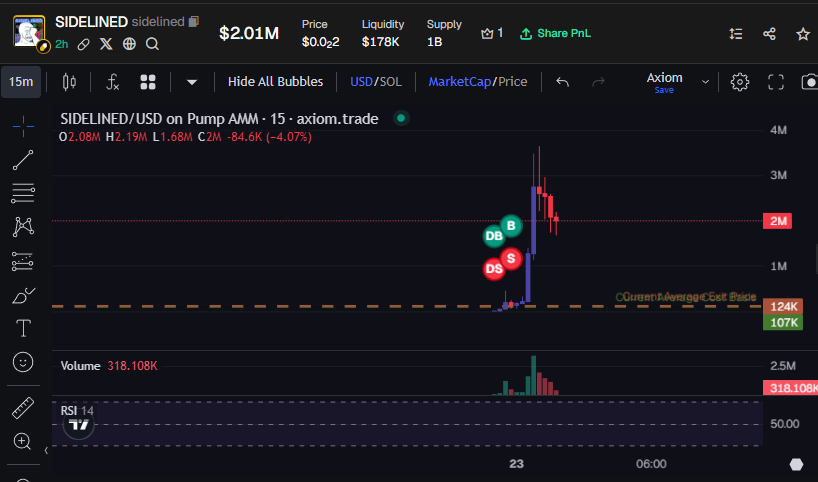Viewport: 818px width, 482px height.
Task: Toggle Hide All Bubbles
Action: pos(275,82)
